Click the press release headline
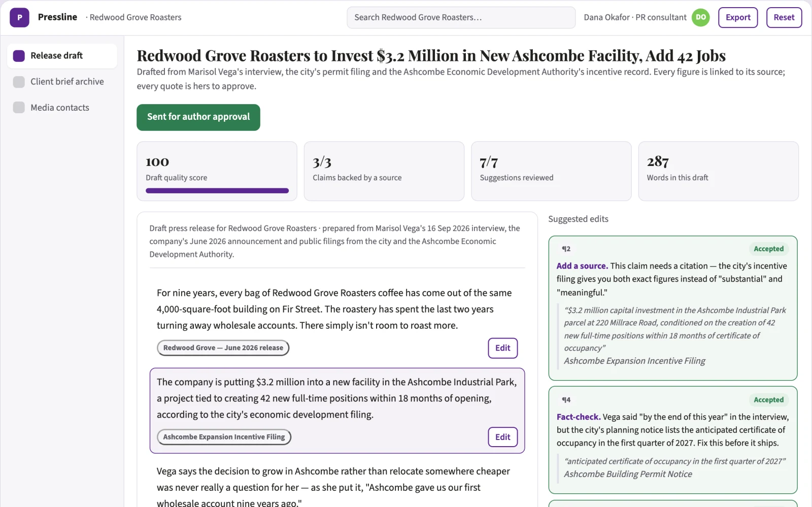This screenshot has width=812, height=507. (431, 55)
